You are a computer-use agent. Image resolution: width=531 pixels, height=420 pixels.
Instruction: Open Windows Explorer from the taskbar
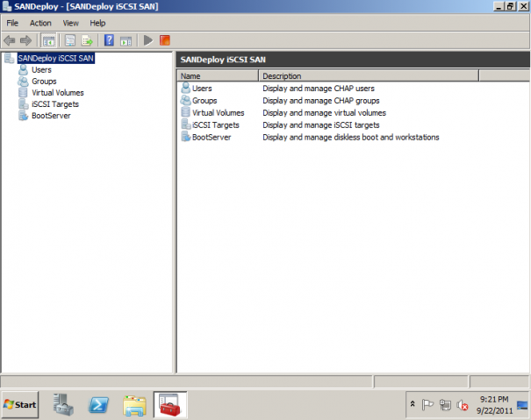pos(135,405)
